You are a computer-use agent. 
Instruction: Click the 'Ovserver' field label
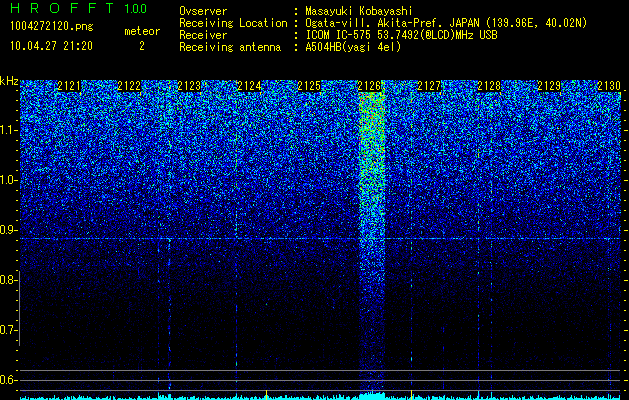click(x=203, y=11)
